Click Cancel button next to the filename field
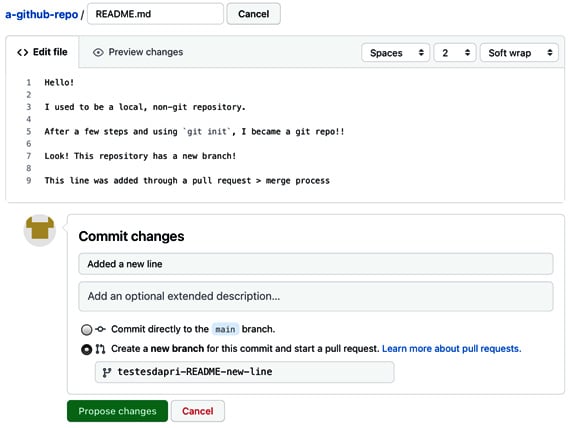575x428 pixels. 253,14
